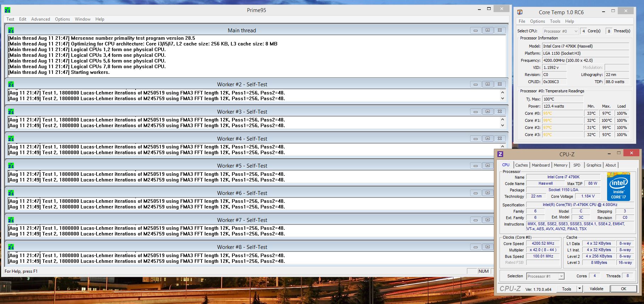
Task: Click the Core Voltage 1.184 V value
Action: tap(588, 196)
